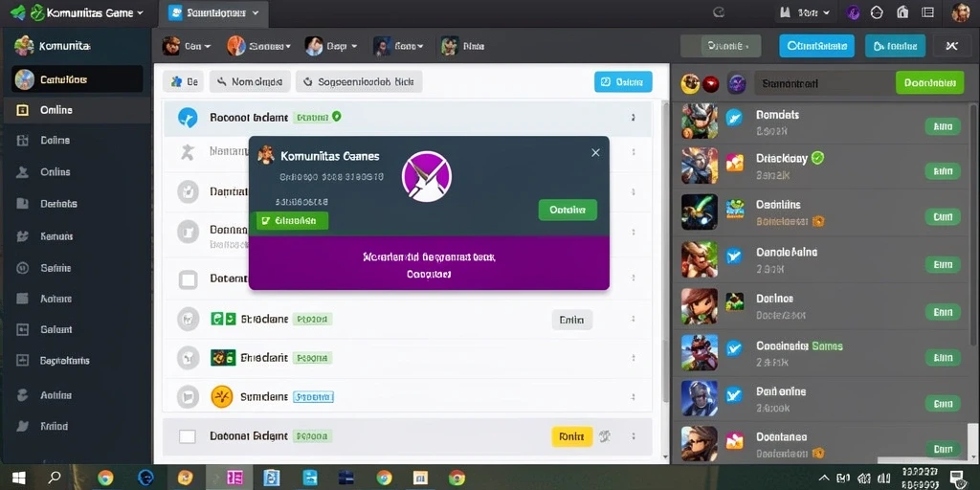Select the highlighted first item in the left sidebar
This screenshot has width=980, height=490.
click(78, 79)
